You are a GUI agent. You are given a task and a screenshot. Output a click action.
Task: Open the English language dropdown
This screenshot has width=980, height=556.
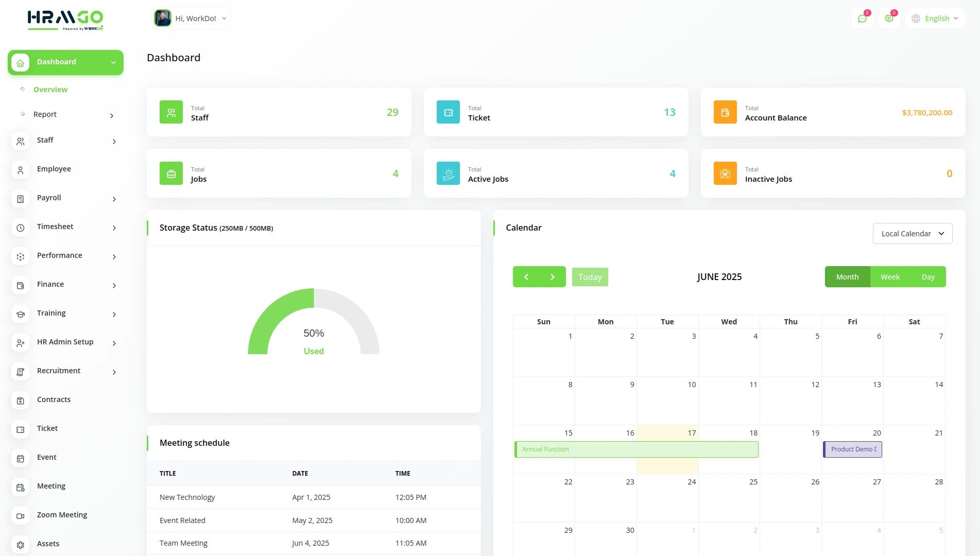[935, 19]
